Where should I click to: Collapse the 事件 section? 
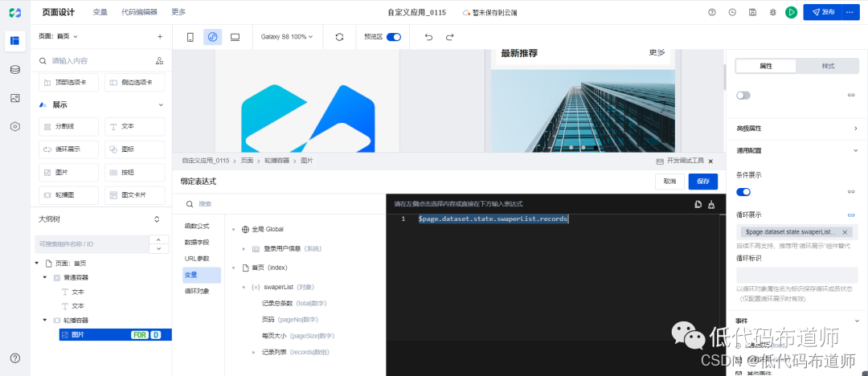pos(857,321)
